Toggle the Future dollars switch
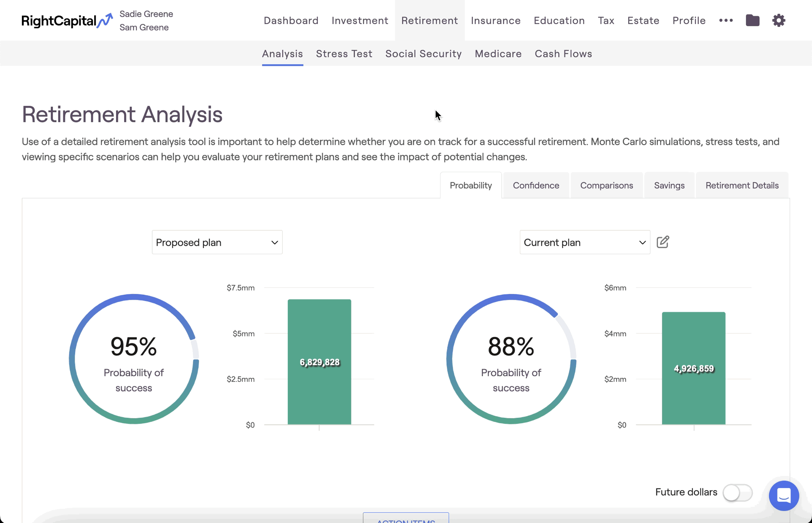812x523 pixels. 737,493
